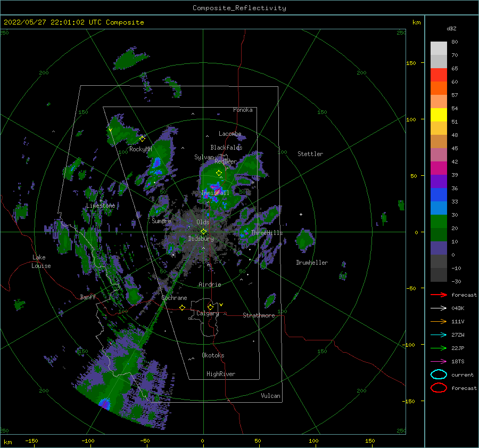Click the HighRiver city label

coord(221,374)
